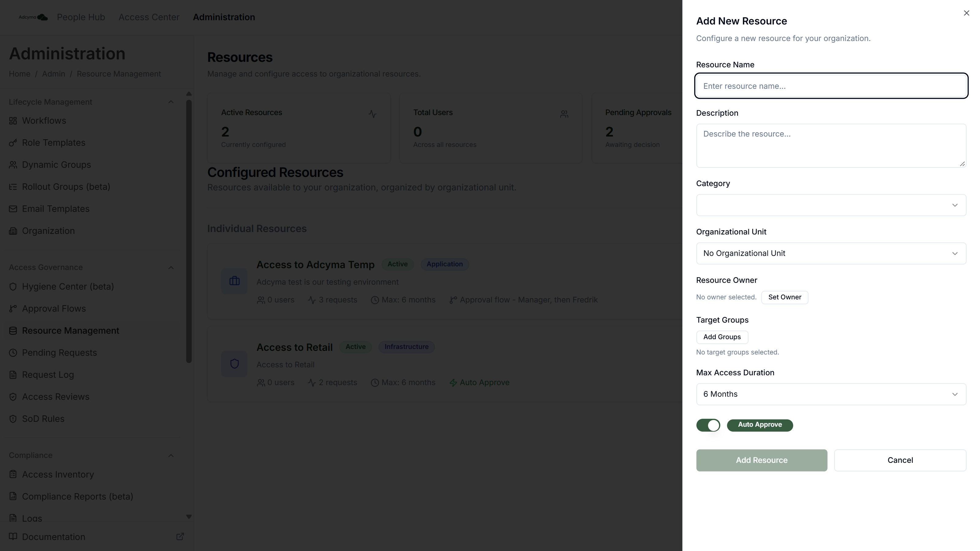Click the Add Resource button
980x551 pixels.
761,460
